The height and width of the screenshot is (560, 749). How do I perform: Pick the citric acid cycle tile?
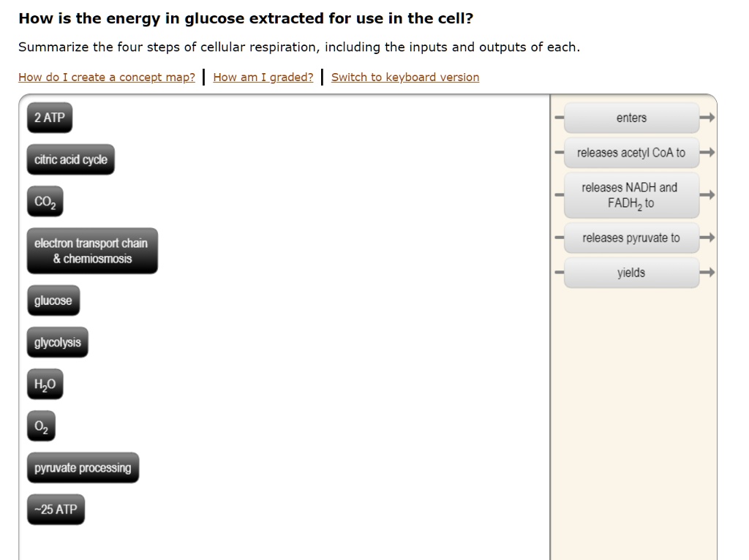point(69,159)
